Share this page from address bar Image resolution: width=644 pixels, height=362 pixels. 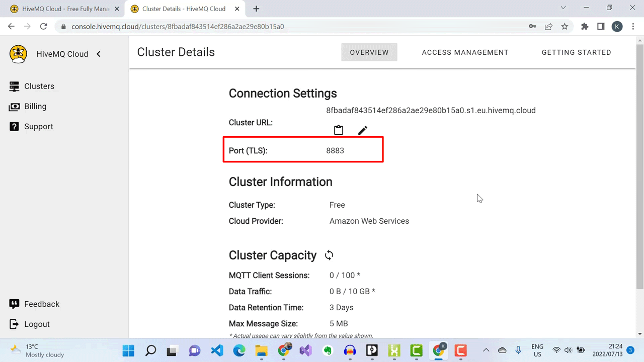point(548,27)
